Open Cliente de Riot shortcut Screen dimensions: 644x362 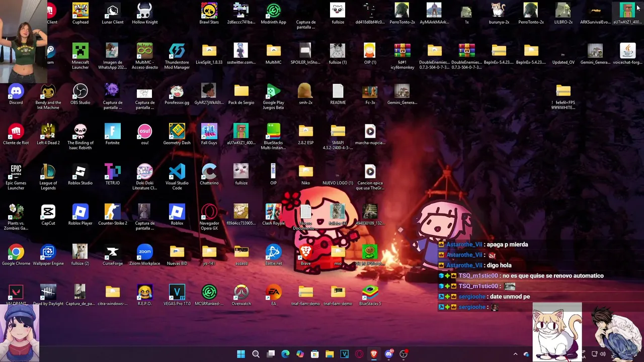coord(16,134)
